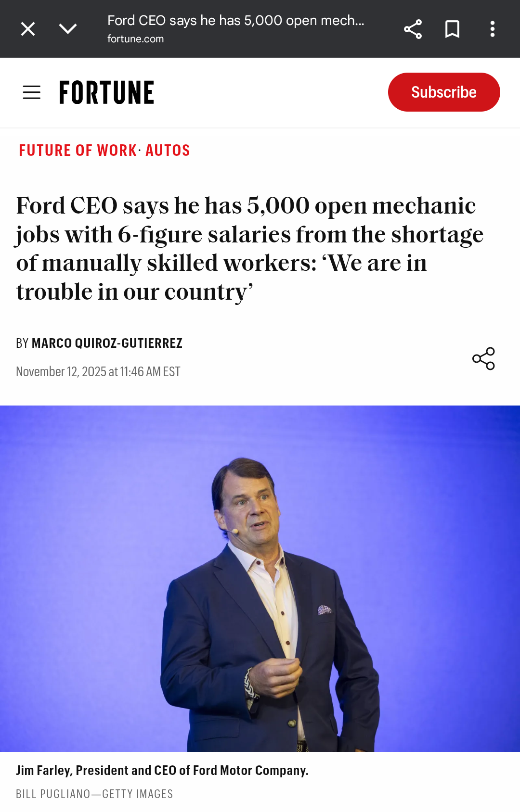
Task: Tap the Jim Farley photo
Action: [x=260, y=578]
